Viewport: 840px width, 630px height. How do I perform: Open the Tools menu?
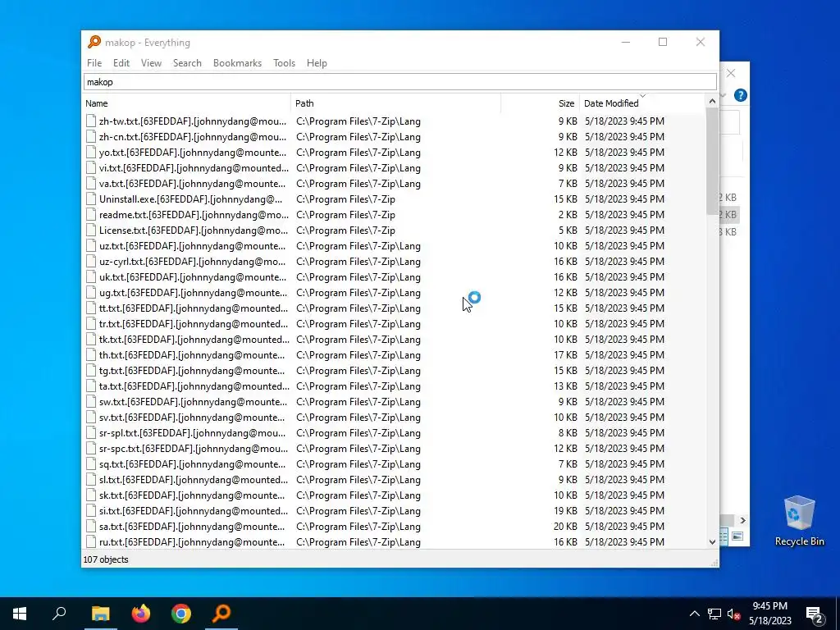coord(284,62)
